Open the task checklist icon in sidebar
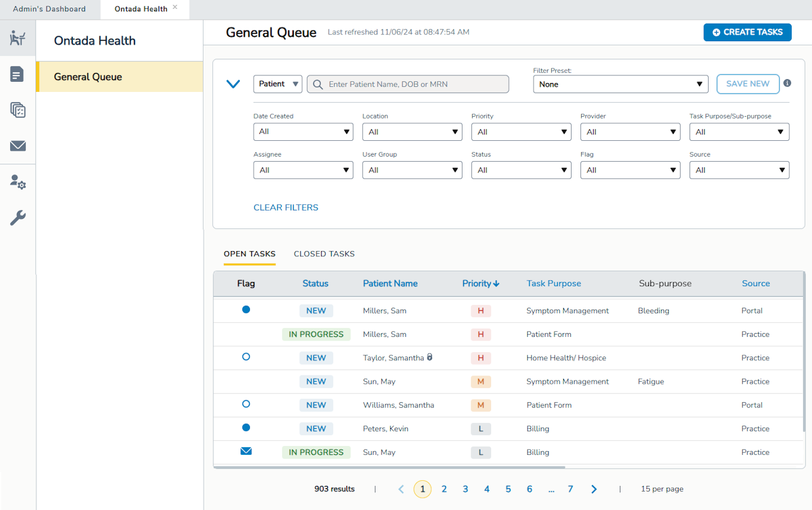The height and width of the screenshot is (510, 812). pyautogui.click(x=18, y=110)
